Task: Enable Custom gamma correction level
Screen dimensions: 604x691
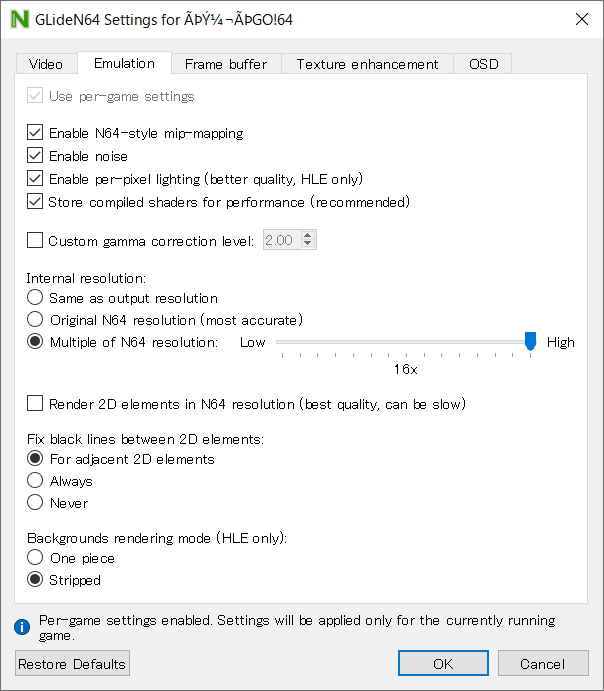Action: (x=36, y=240)
